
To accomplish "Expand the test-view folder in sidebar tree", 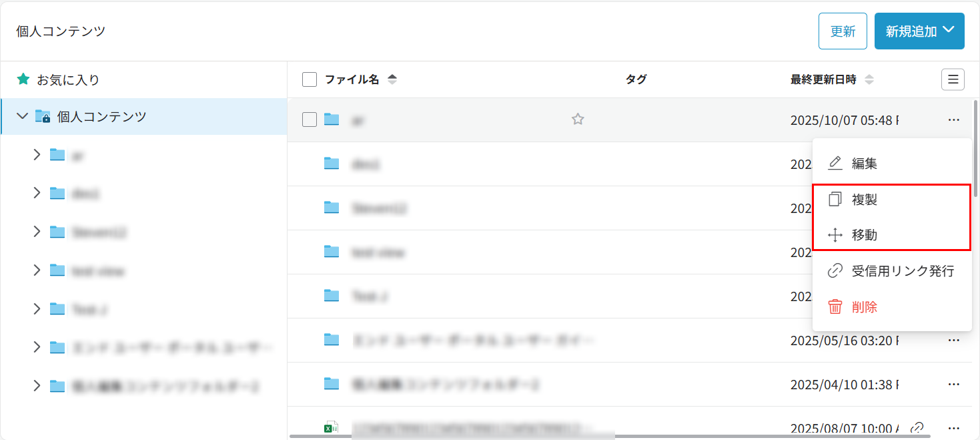I will click(37, 270).
